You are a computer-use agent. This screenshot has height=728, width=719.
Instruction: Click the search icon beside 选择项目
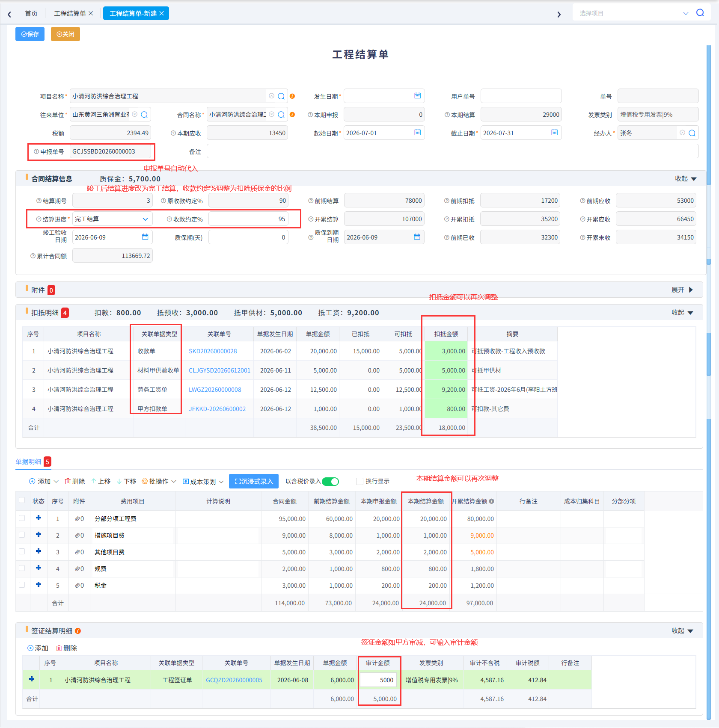point(700,13)
